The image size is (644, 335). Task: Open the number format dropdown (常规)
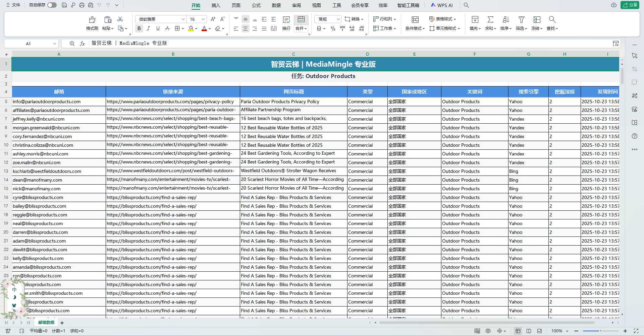338,19
